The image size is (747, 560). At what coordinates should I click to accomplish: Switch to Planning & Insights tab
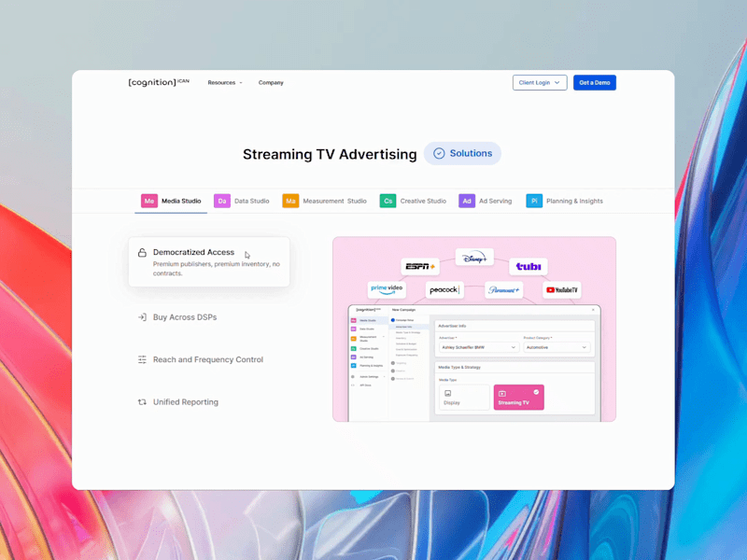click(565, 201)
